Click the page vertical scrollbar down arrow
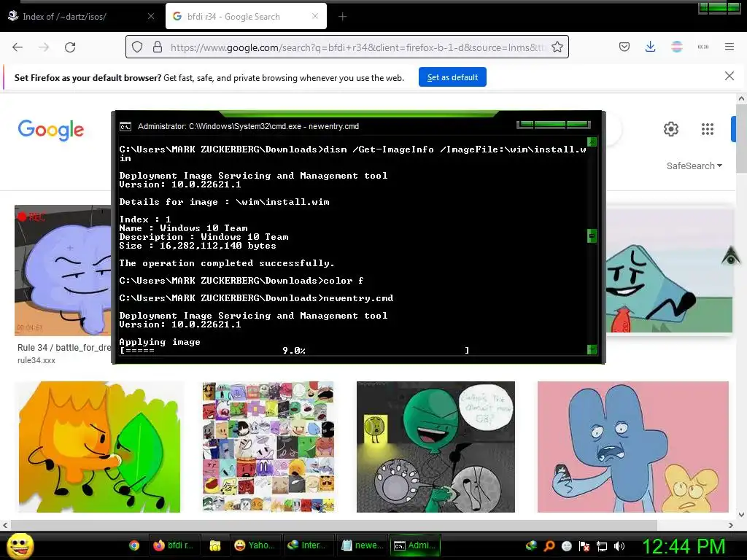The height and width of the screenshot is (560, 747). [x=741, y=514]
